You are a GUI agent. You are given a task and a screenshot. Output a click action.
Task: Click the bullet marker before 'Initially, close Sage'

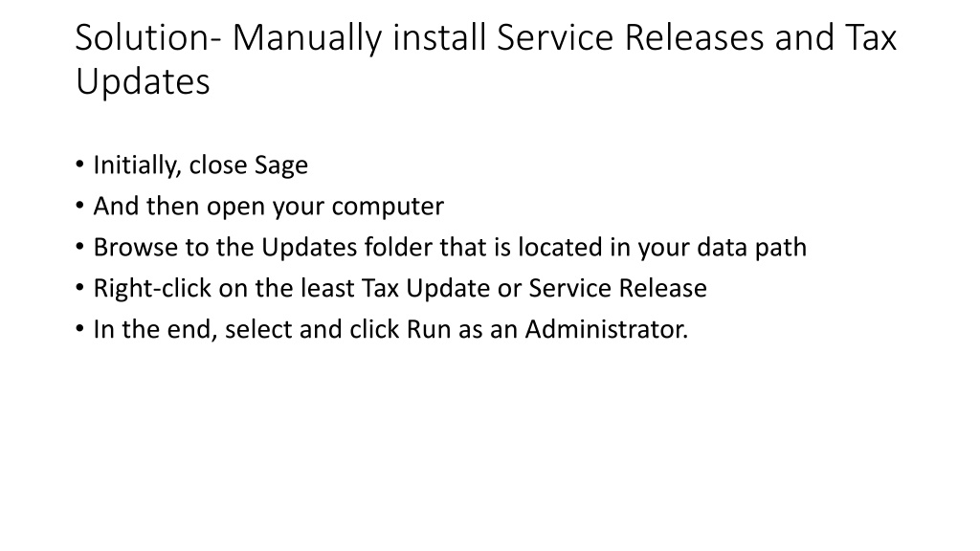click(x=79, y=165)
